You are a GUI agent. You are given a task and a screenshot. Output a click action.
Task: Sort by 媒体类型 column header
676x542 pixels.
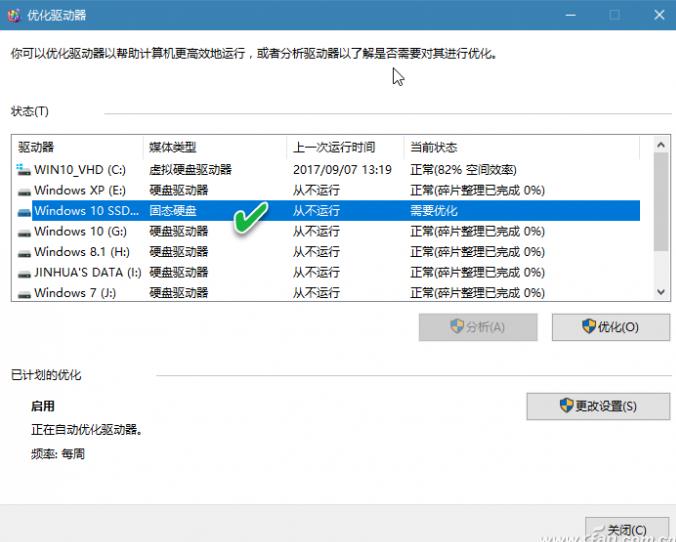pyautogui.click(x=215, y=147)
